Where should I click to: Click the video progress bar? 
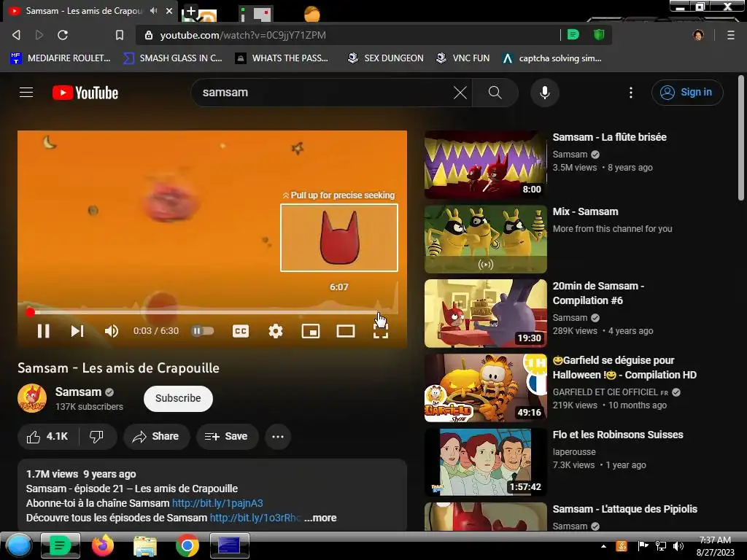212,312
